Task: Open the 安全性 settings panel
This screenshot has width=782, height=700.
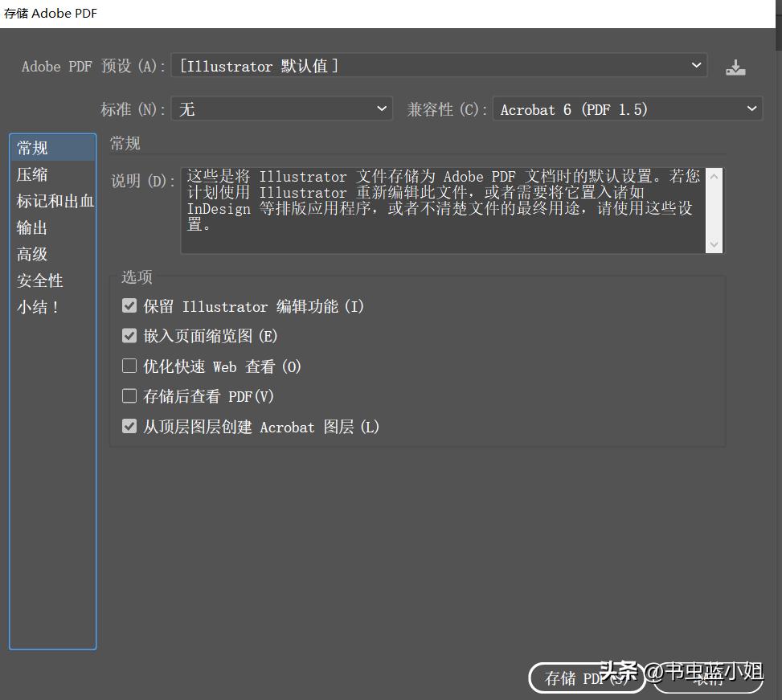Action: point(39,280)
